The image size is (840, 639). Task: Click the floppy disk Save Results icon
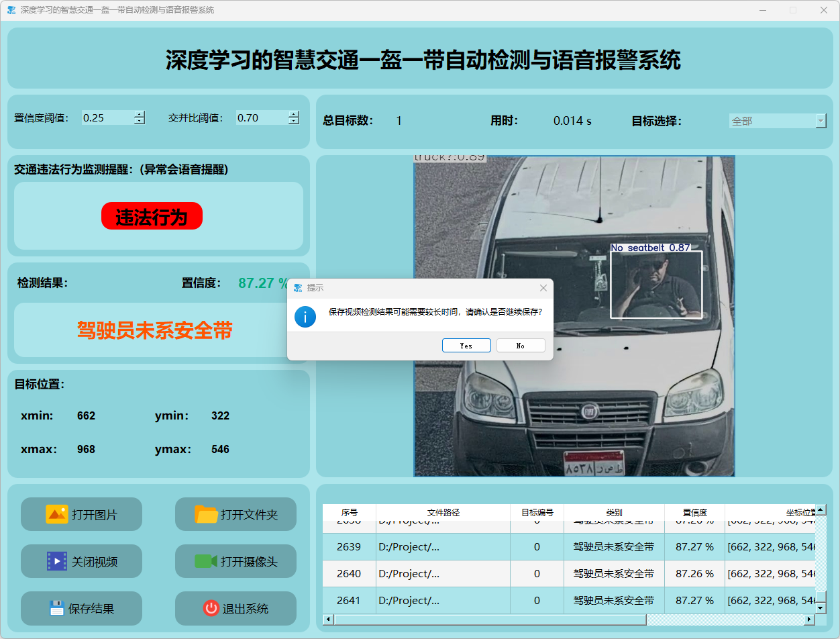click(57, 608)
